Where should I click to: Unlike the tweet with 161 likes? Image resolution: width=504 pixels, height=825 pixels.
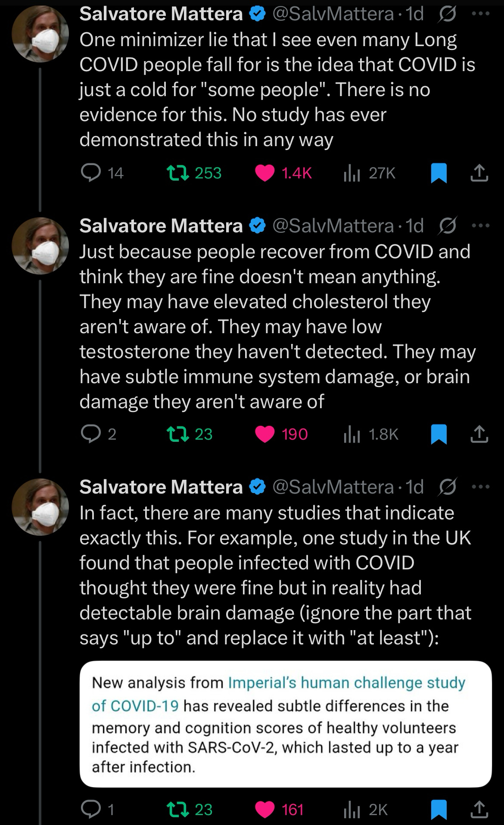(x=264, y=809)
